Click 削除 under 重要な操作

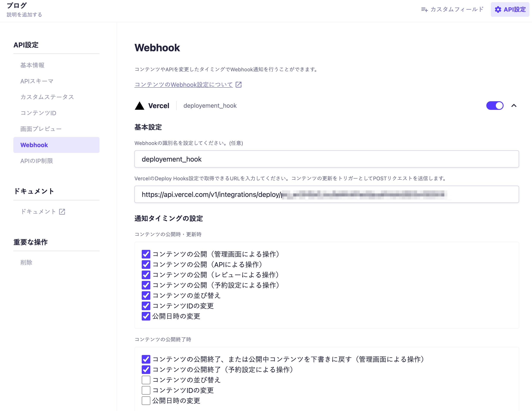click(x=26, y=262)
